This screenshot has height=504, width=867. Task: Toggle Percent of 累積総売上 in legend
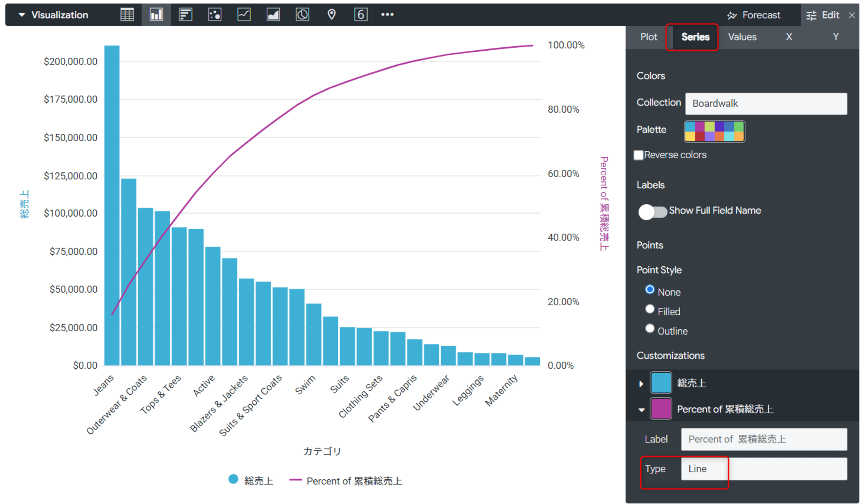click(x=346, y=481)
